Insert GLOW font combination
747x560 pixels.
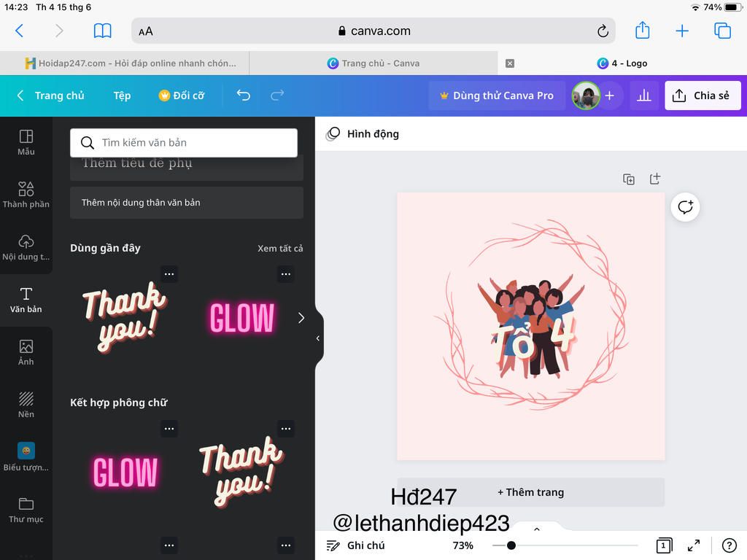click(x=125, y=472)
